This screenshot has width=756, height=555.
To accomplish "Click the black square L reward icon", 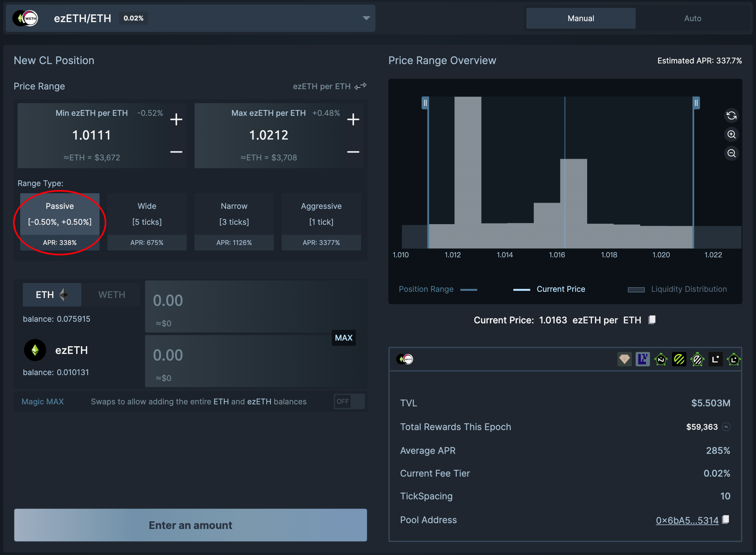I will click(x=715, y=359).
